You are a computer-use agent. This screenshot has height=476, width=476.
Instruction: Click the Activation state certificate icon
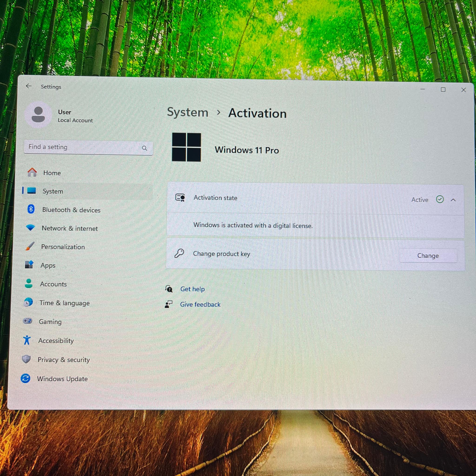[180, 198]
